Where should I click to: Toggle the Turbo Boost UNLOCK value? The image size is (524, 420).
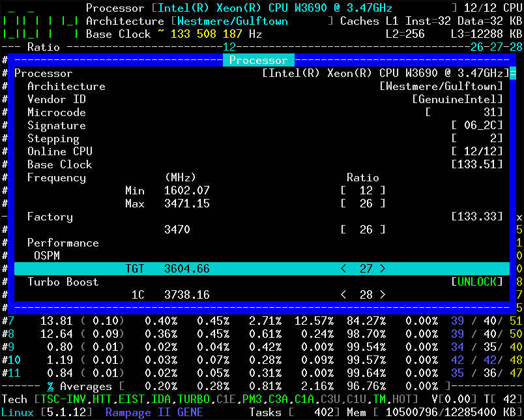point(477,282)
